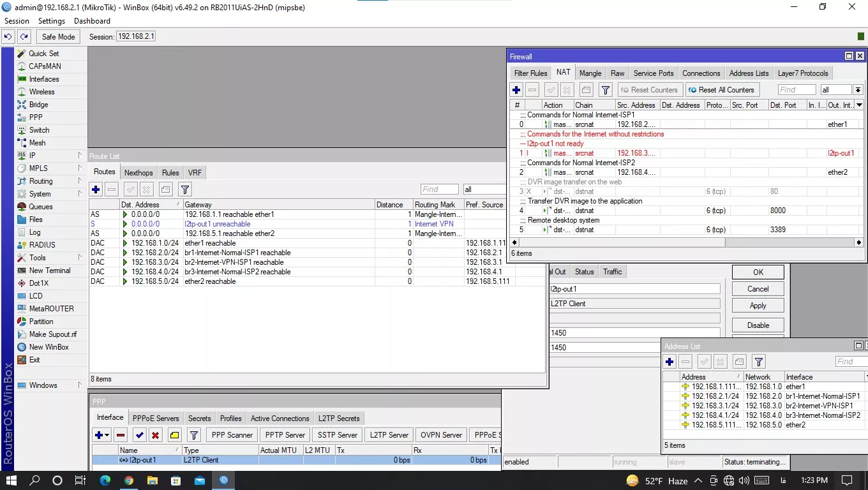Open Traffic tab in interface dialog
This screenshot has width=868, height=490.
pyautogui.click(x=612, y=272)
